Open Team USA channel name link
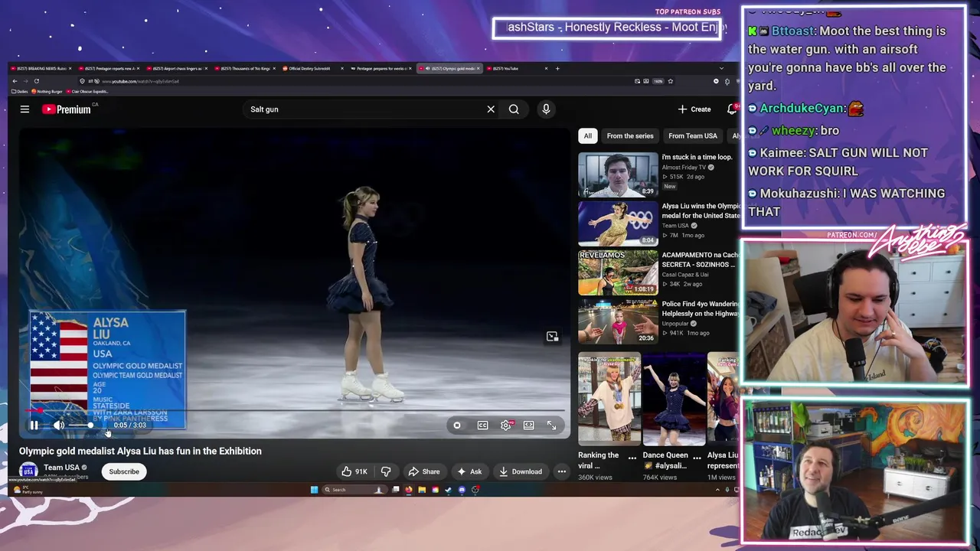The width and height of the screenshot is (980, 551). 61,468
